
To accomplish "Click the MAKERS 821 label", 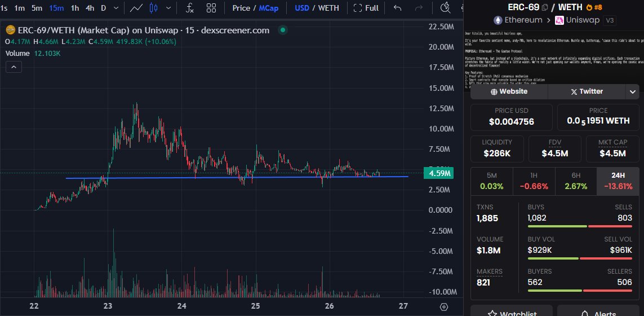I will click(x=489, y=271).
